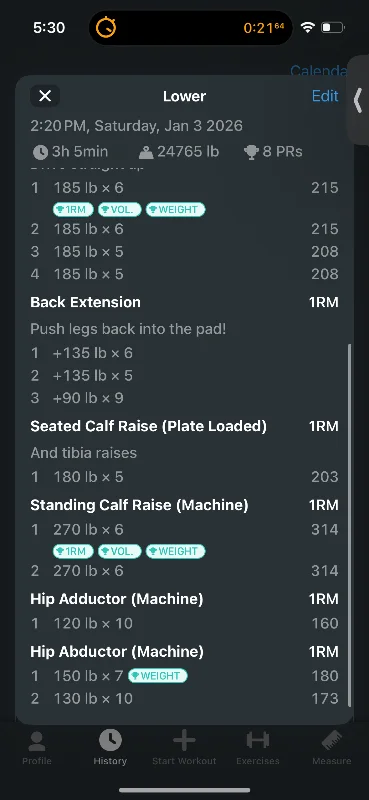Open the Calendar link behind the panel
369x800 pixels.
[x=319, y=71]
